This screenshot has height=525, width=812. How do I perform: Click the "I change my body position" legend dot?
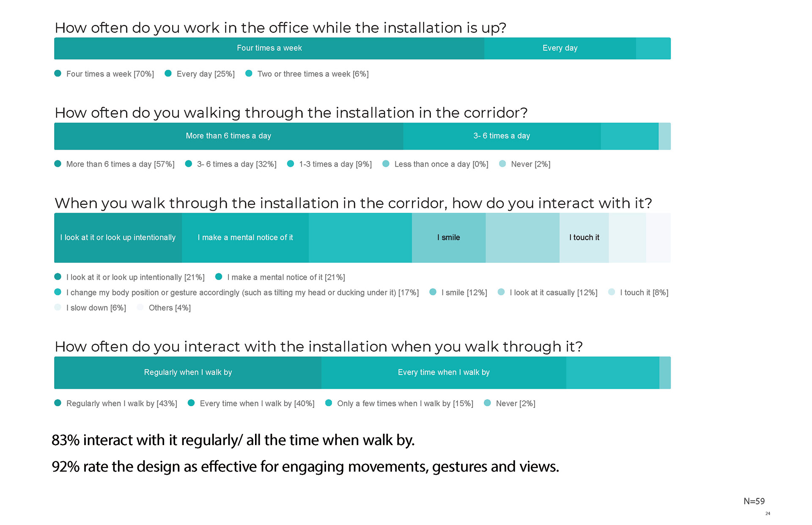coord(58,292)
